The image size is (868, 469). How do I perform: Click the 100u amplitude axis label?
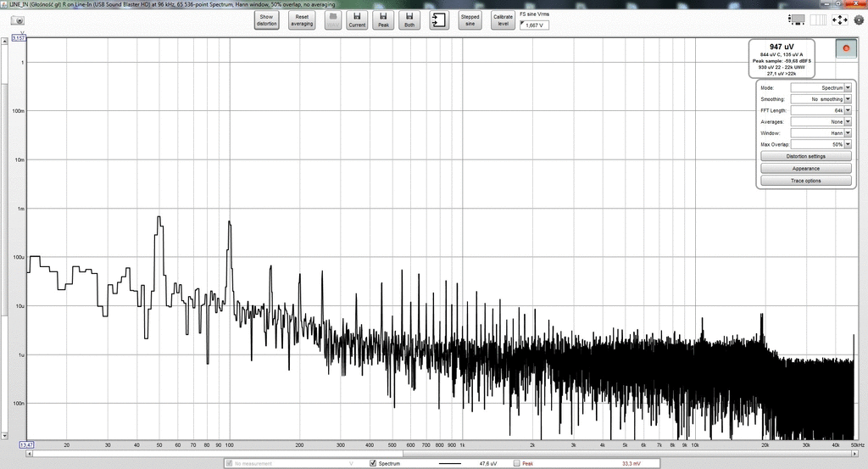click(19, 258)
